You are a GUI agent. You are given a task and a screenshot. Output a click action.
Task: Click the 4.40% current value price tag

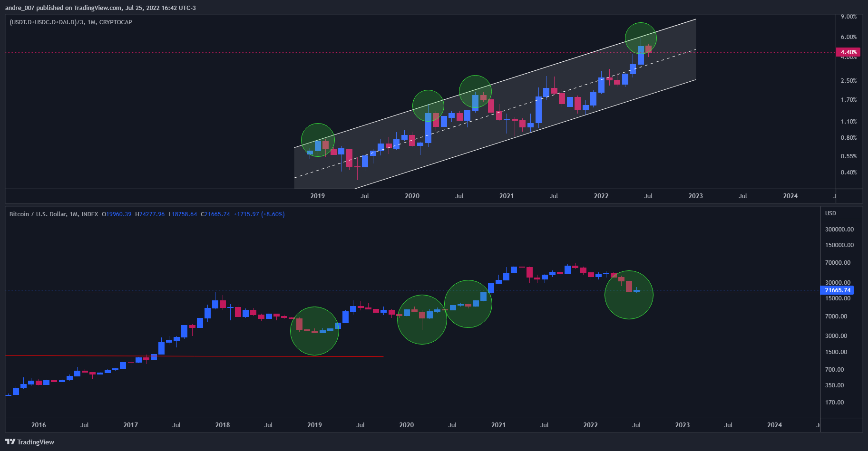pyautogui.click(x=848, y=52)
